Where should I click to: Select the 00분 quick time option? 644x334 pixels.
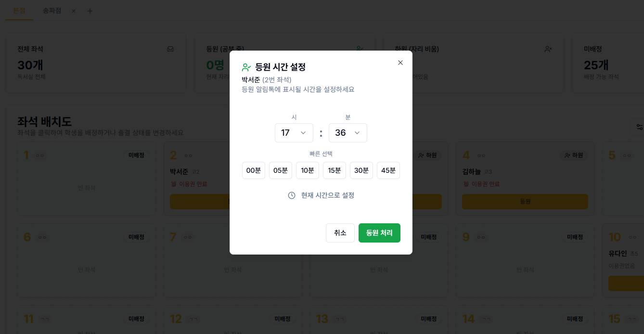(254, 170)
